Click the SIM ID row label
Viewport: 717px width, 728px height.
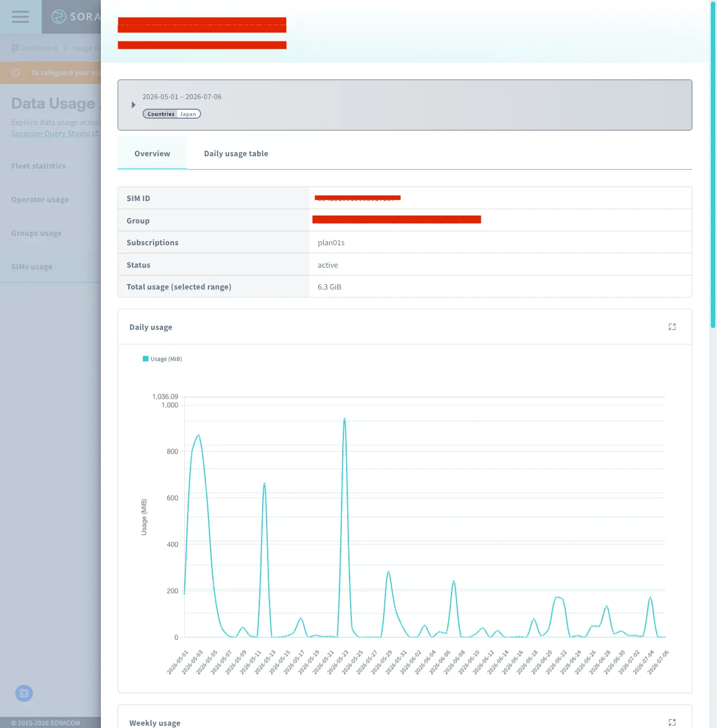point(138,198)
